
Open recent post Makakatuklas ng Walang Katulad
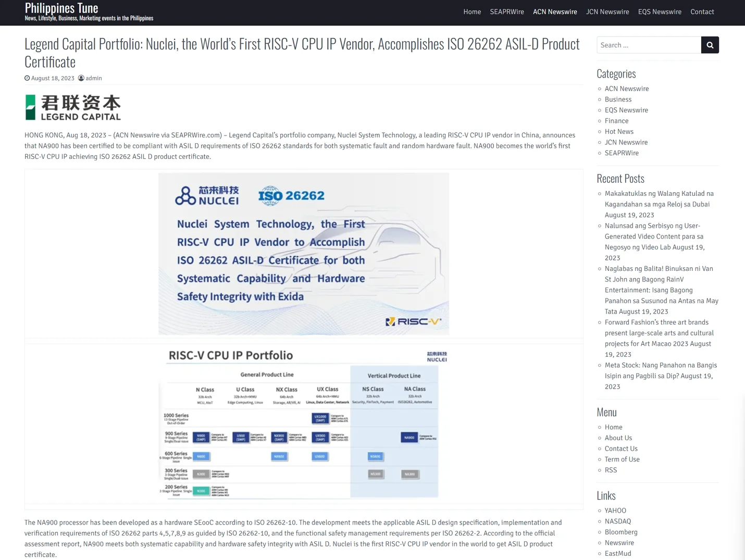659,199
